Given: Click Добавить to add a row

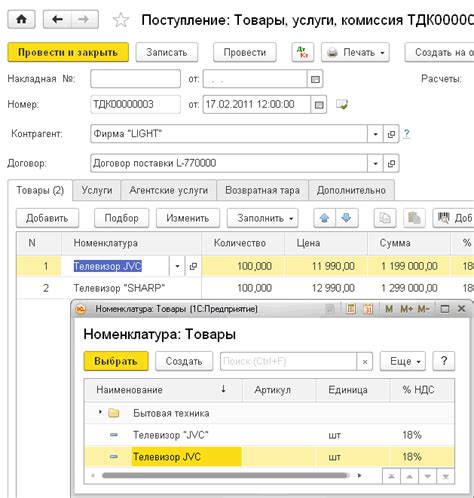Looking at the screenshot, I should coord(47,218).
